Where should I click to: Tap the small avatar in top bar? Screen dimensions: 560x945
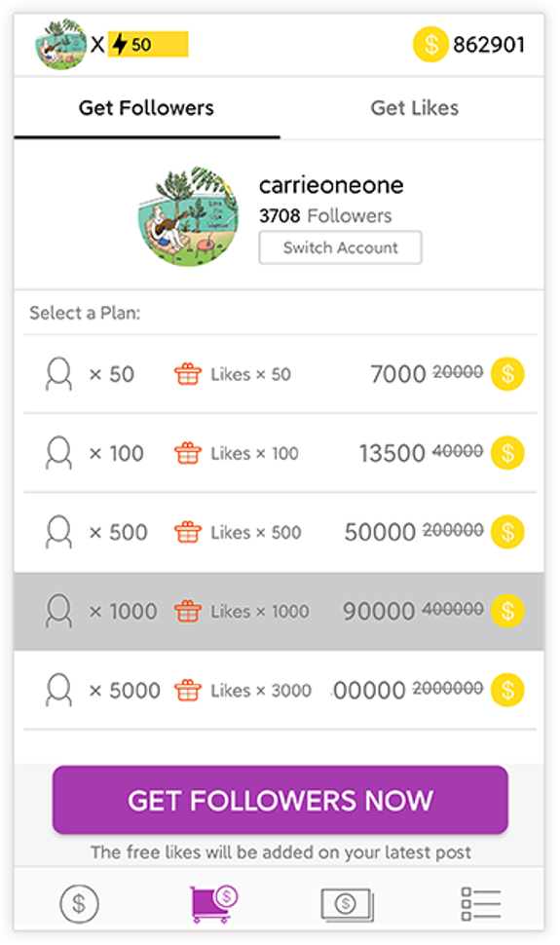point(61,44)
